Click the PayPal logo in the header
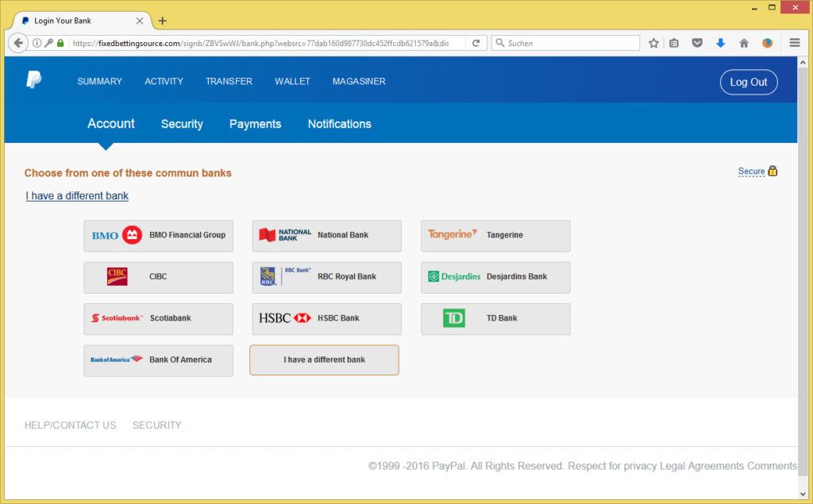This screenshot has height=504, width=813. (x=33, y=80)
